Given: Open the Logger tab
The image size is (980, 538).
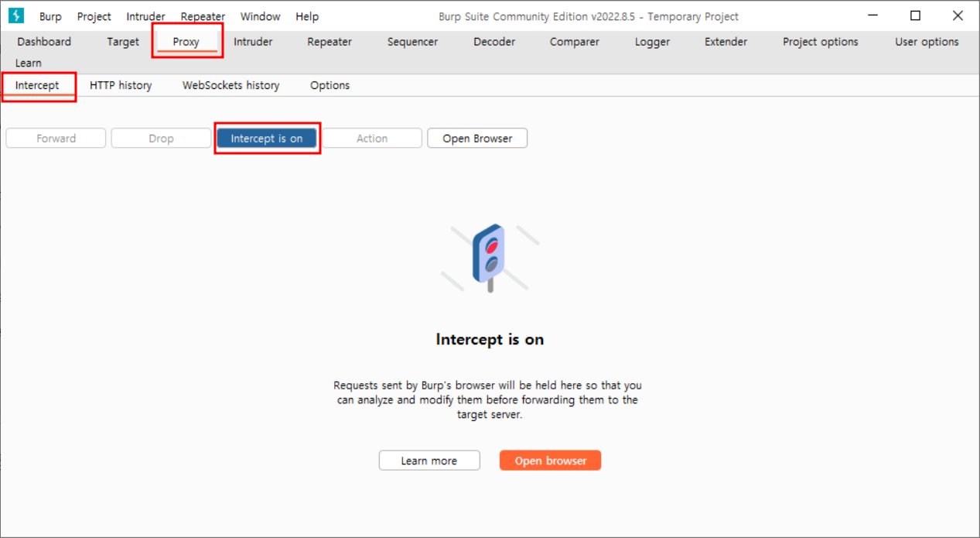Looking at the screenshot, I should pyautogui.click(x=653, y=42).
